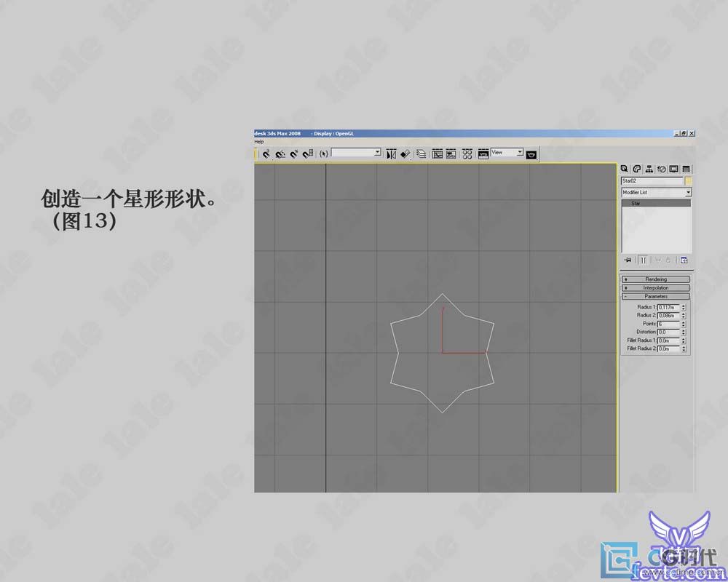Click the Points spinner arrows

[x=684, y=324]
